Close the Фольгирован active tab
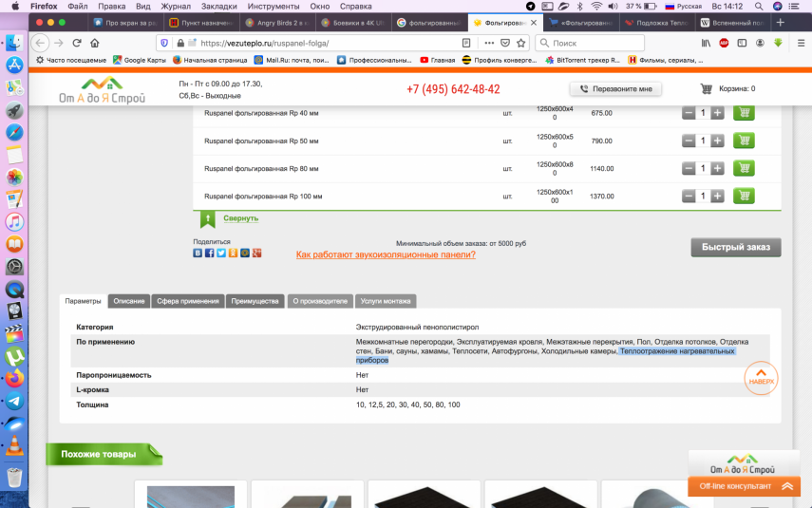The image size is (812, 508). tap(534, 23)
